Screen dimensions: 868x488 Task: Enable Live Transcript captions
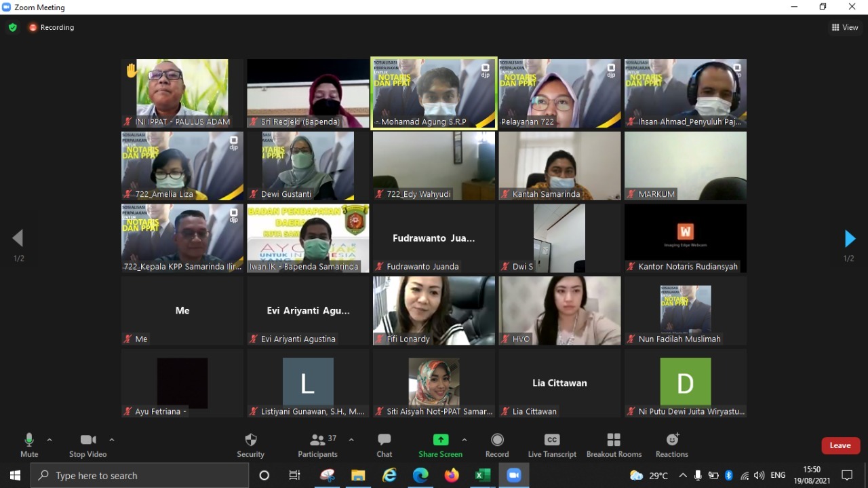(552, 445)
